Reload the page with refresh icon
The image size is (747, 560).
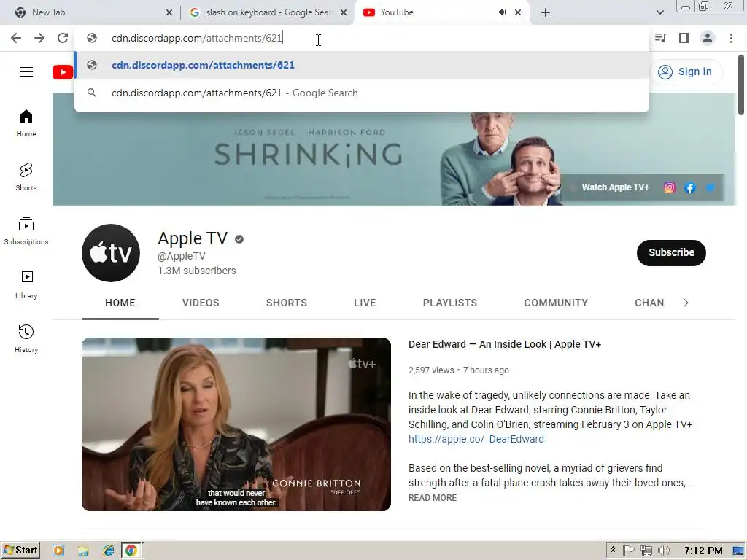(x=63, y=38)
